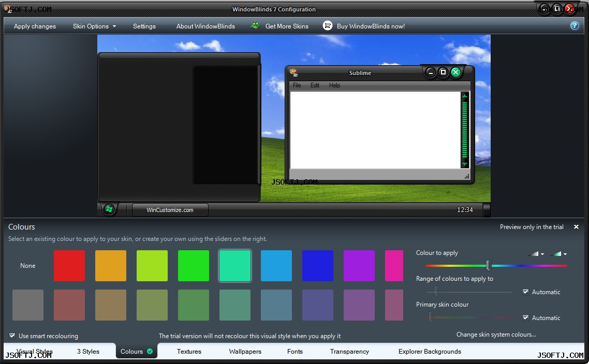Open the blue Help question mark icon

coord(575,25)
